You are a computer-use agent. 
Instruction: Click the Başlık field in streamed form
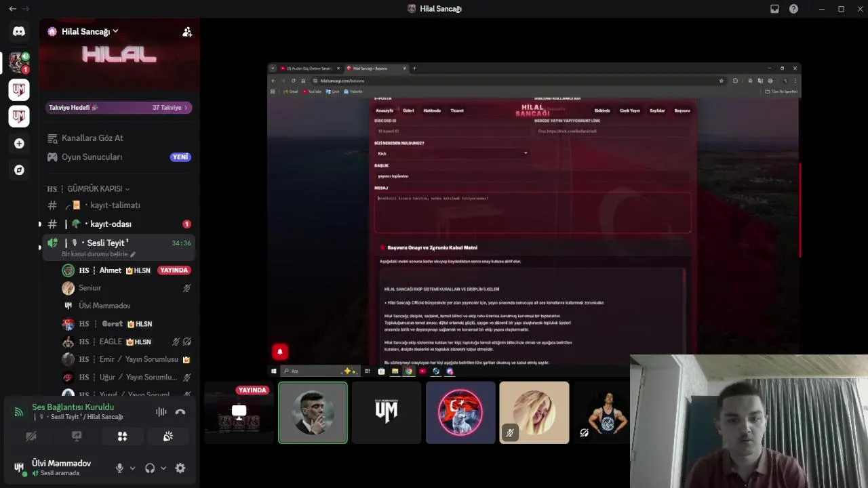[x=533, y=176]
